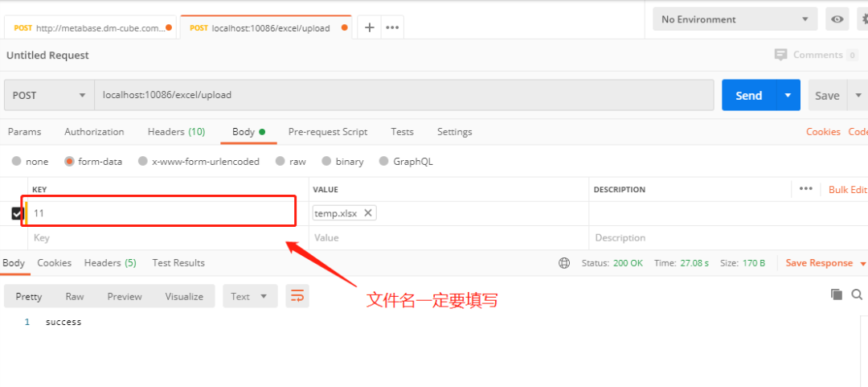Search the response with magnifier icon

click(x=857, y=294)
